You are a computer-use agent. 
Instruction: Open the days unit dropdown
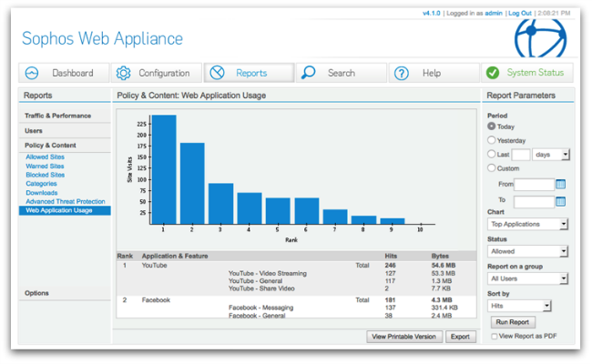coord(550,155)
